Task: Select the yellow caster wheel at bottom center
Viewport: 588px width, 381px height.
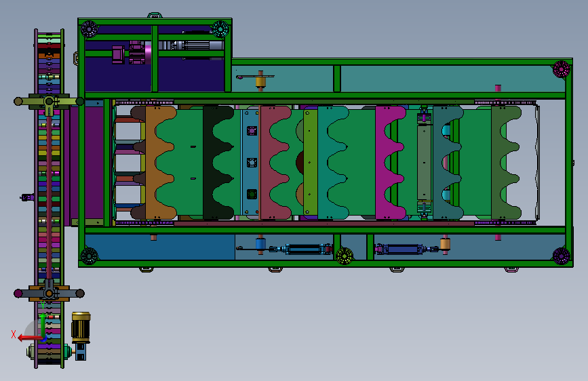Action: point(345,256)
